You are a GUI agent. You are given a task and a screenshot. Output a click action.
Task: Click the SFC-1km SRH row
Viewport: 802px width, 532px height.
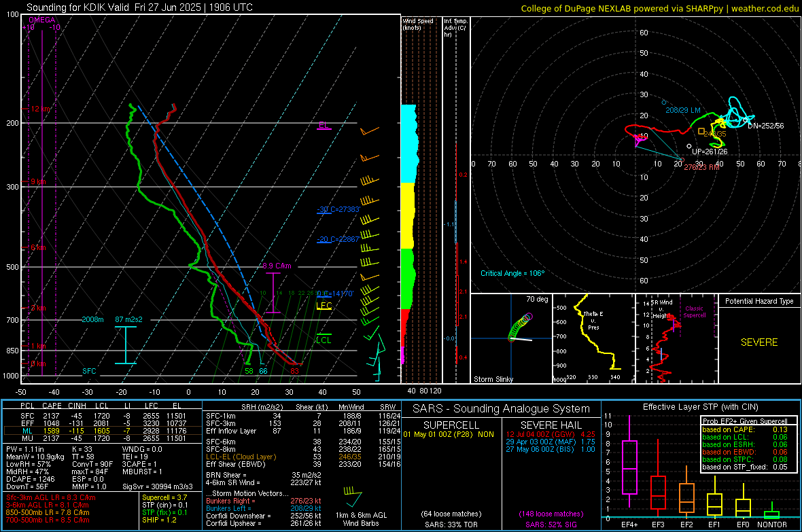tap(303, 416)
